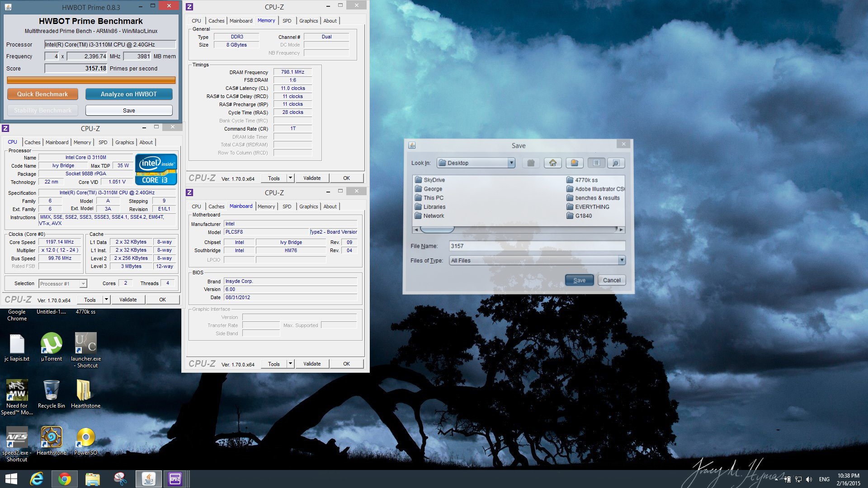Viewport: 868px width, 488px height.
Task: Open Internet Explorer from the taskbar
Action: click(x=37, y=479)
